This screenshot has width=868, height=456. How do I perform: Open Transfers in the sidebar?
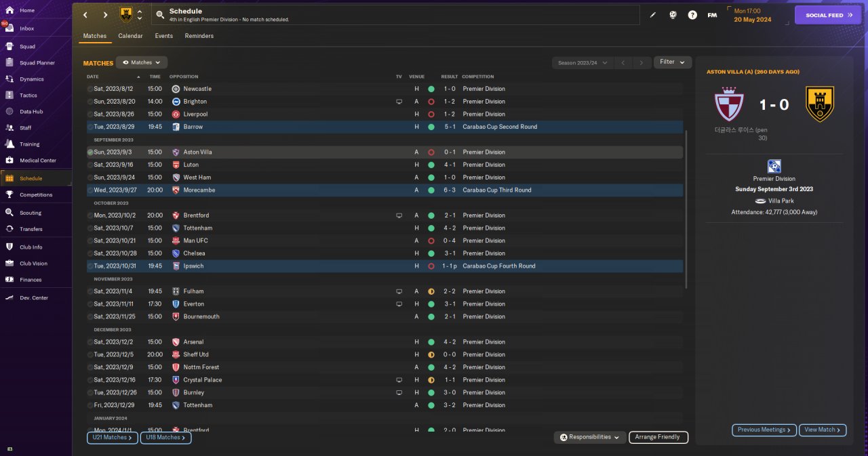click(x=31, y=229)
